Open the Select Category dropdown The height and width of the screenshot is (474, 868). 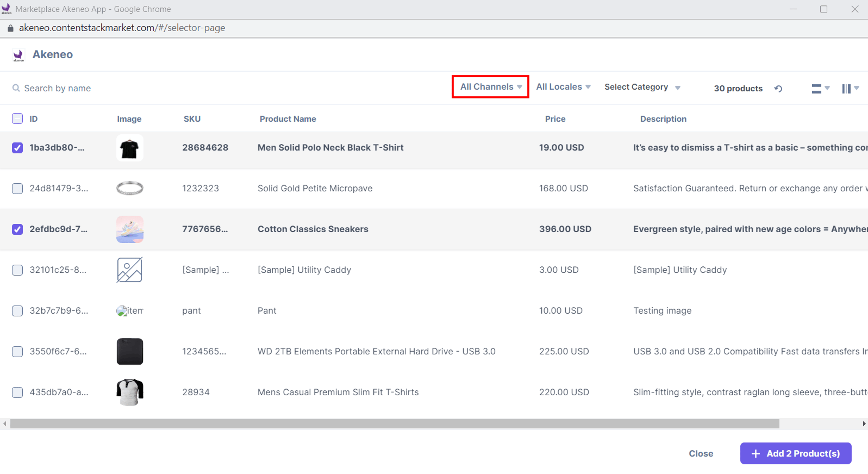pos(642,87)
